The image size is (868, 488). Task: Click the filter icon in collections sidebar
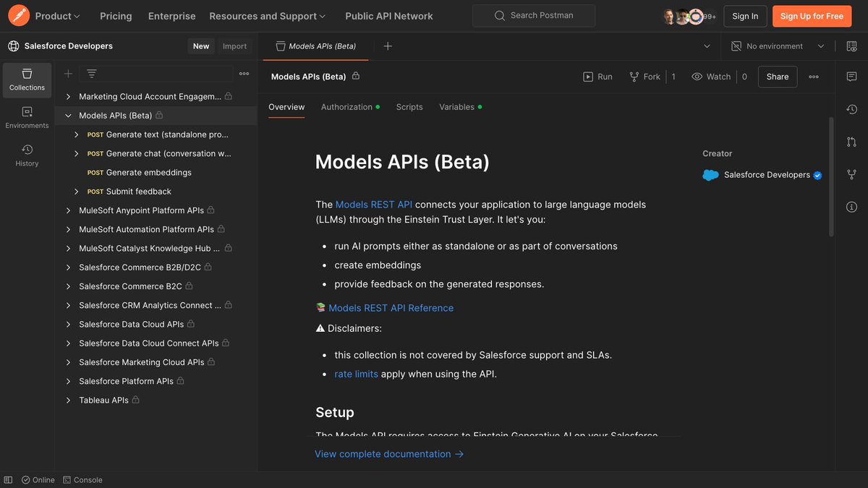click(x=92, y=74)
